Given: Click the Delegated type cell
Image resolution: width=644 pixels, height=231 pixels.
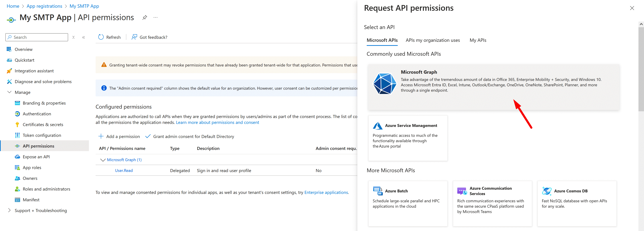Looking at the screenshot, I should pyautogui.click(x=180, y=171).
